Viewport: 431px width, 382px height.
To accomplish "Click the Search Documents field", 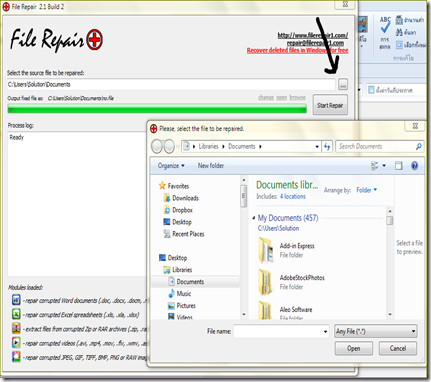I will (x=375, y=146).
